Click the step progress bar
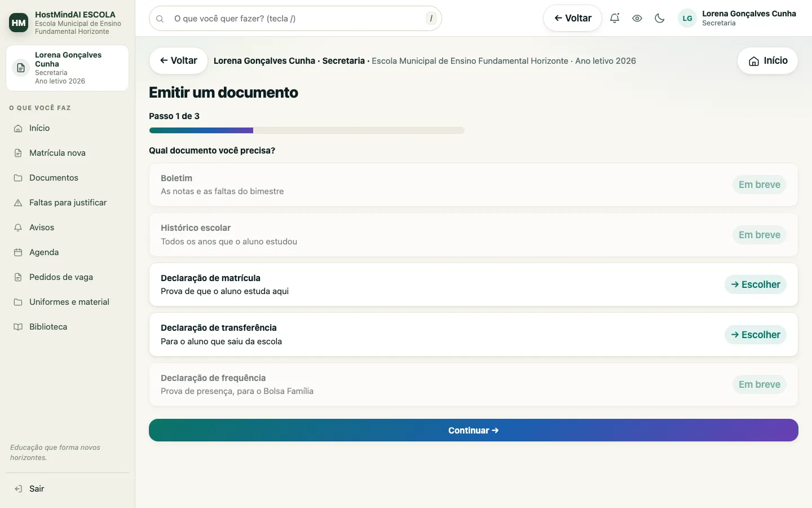Image resolution: width=812 pixels, height=508 pixels. 307,130
